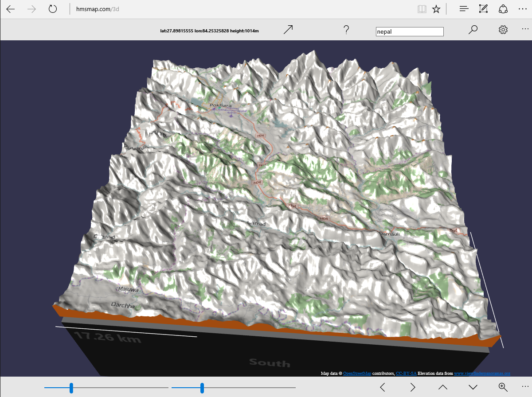532x397 pixels.
Task: Click the diagonal arrow icon beside the coordinates
Action: click(x=288, y=30)
